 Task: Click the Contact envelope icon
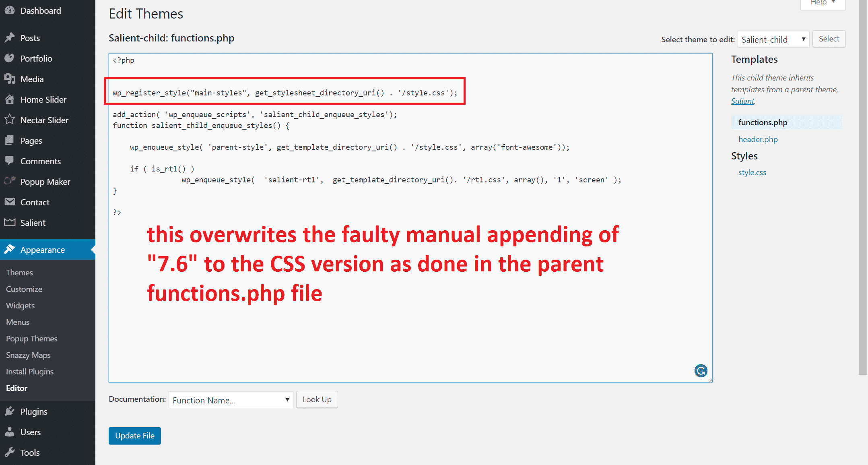[10, 202]
